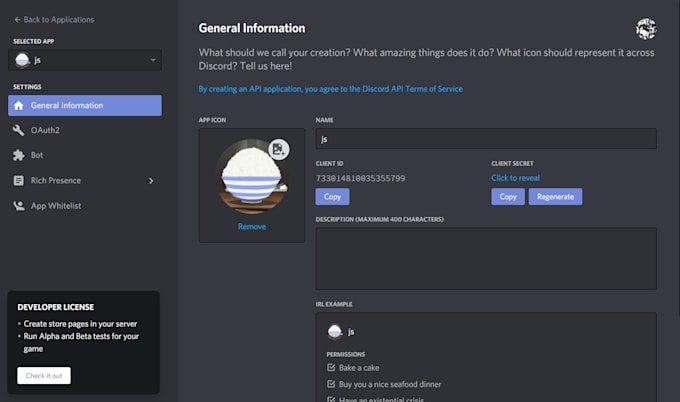This screenshot has width=680, height=402.
Task: Click the upload image icon on app icon
Action: (278, 149)
